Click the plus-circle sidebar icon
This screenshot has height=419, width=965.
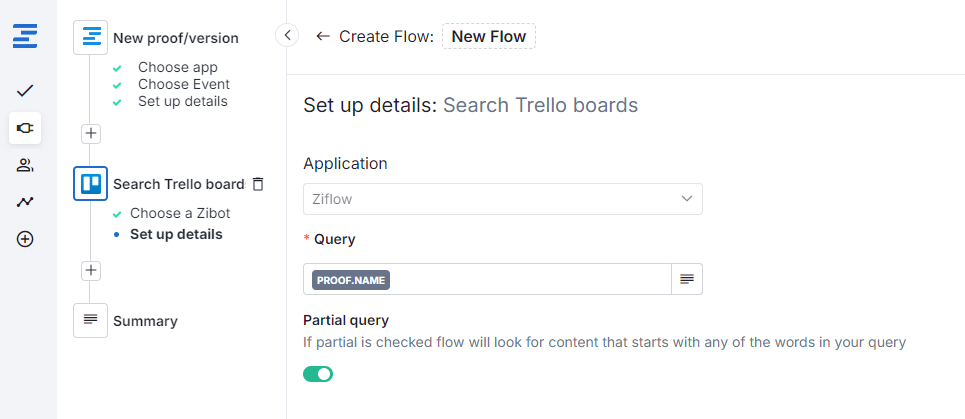pyautogui.click(x=25, y=239)
